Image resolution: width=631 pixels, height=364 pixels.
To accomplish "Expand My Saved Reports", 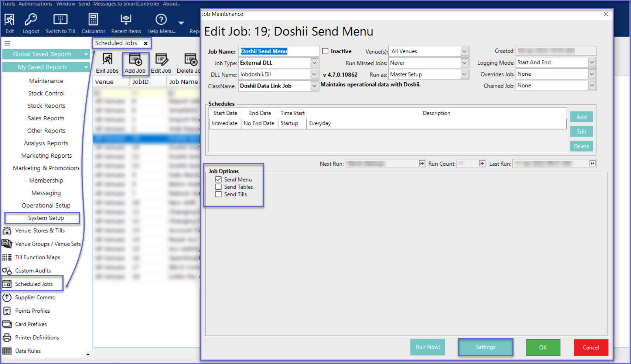I will coord(46,67).
